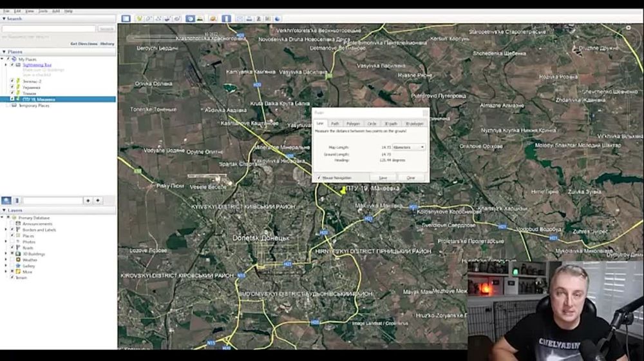
Task: Click the Borders and Labels flag icon
Action: (18, 229)
